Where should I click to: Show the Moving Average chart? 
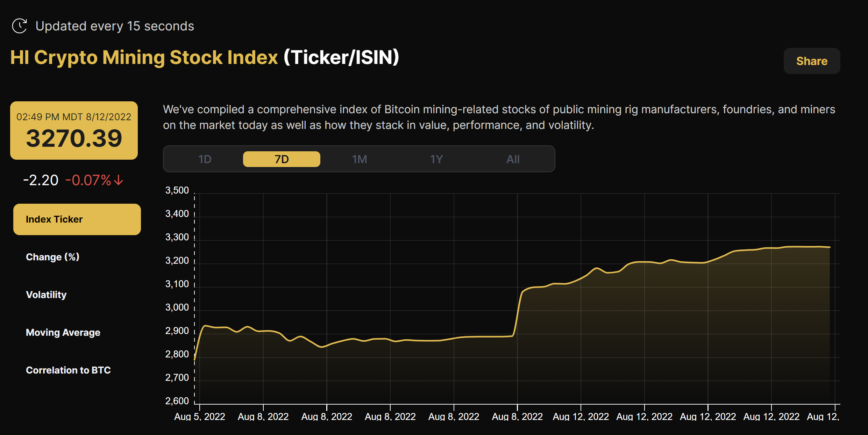tap(63, 333)
